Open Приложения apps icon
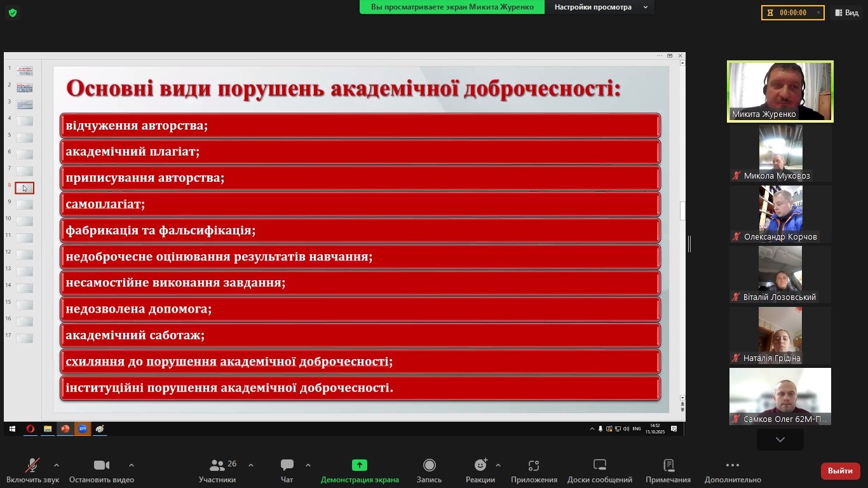Viewport: 868px width, 488px height. 534,466
